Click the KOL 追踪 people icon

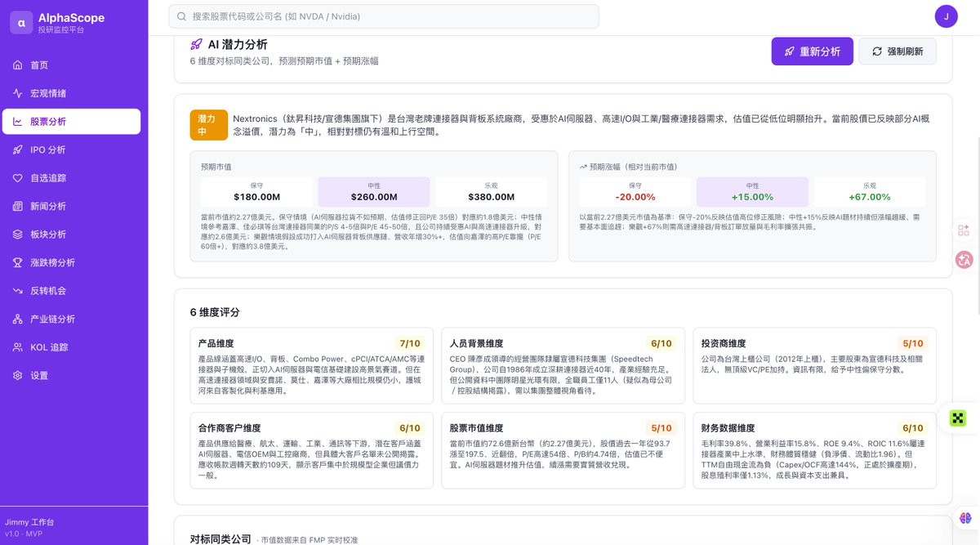point(17,347)
